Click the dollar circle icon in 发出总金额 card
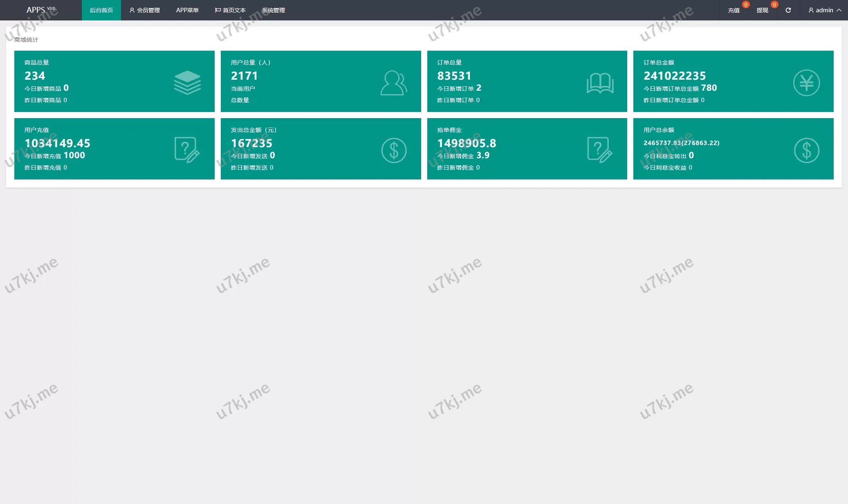 [x=394, y=150]
